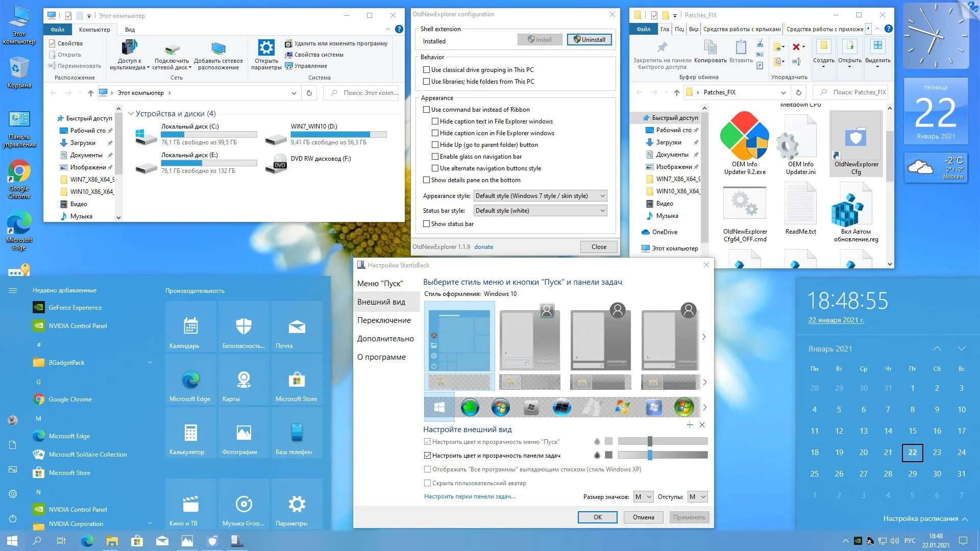This screenshot has height=551, width=980.
Task: Open the 'Отступы' margins dropdown
Action: pos(697,497)
